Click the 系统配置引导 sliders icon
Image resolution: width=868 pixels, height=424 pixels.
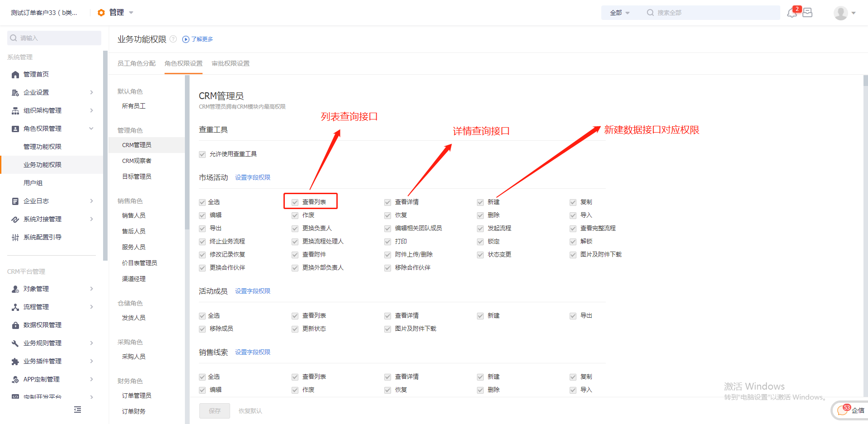15,237
